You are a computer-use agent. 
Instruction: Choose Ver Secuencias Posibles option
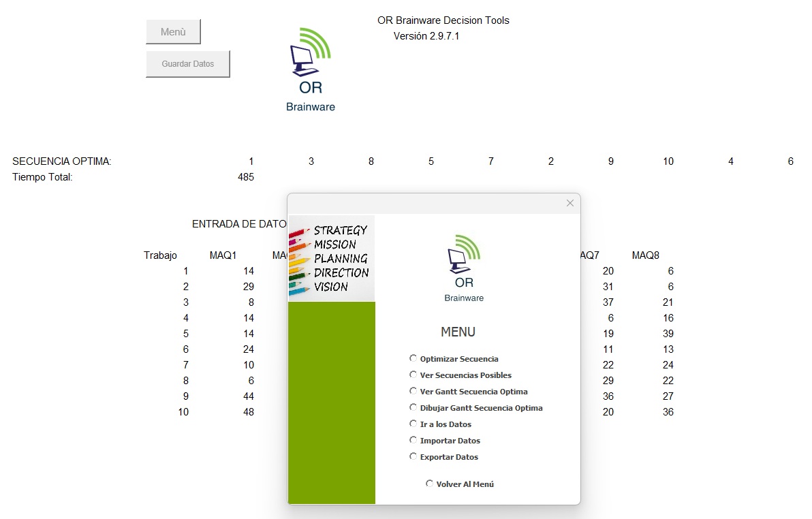pyautogui.click(x=413, y=375)
